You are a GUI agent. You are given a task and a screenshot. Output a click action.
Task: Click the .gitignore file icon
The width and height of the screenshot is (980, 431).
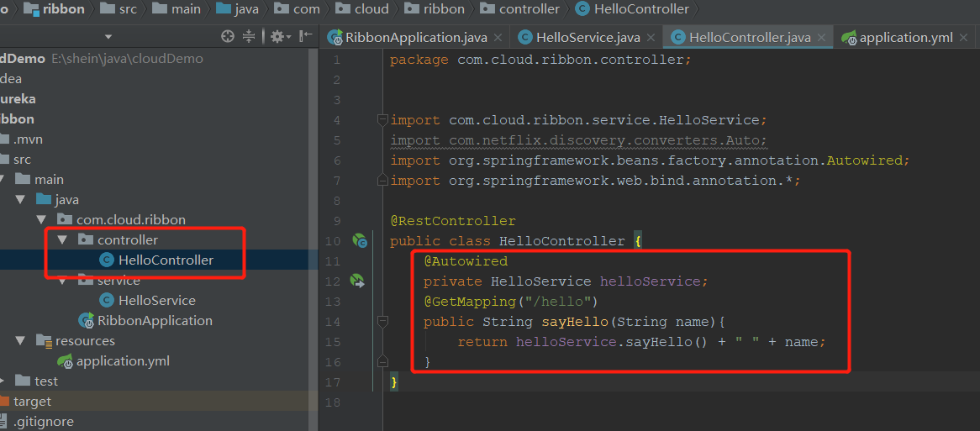coord(4,422)
